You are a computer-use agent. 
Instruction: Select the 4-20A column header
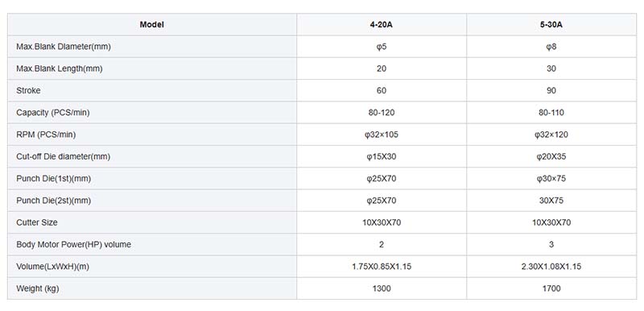(x=381, y=25)
